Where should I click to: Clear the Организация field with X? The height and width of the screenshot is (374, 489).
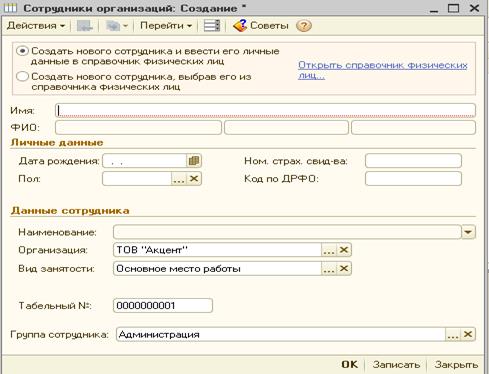point(344,250)
